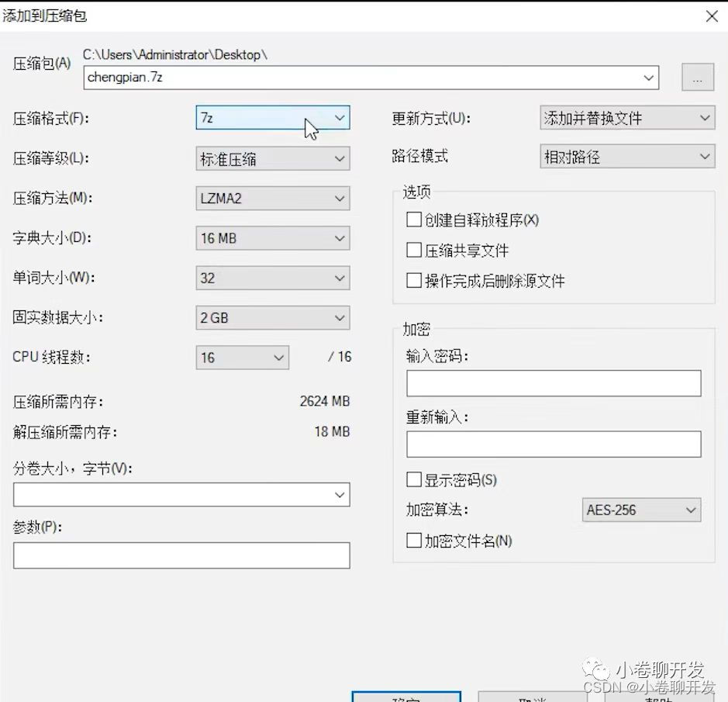Open the 单词大小 dropdown showing 32

click(x=273, y=278)
